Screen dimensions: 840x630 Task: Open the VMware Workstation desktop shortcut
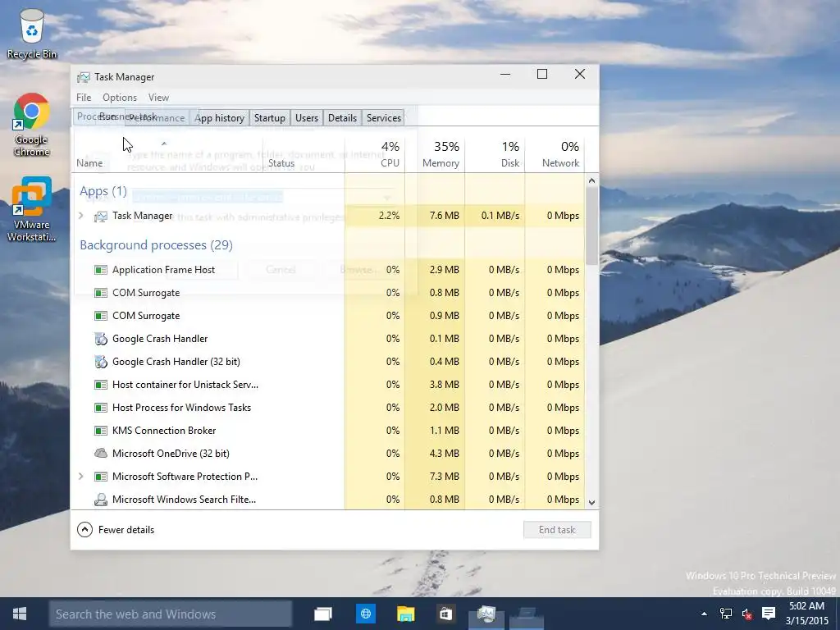32,209
